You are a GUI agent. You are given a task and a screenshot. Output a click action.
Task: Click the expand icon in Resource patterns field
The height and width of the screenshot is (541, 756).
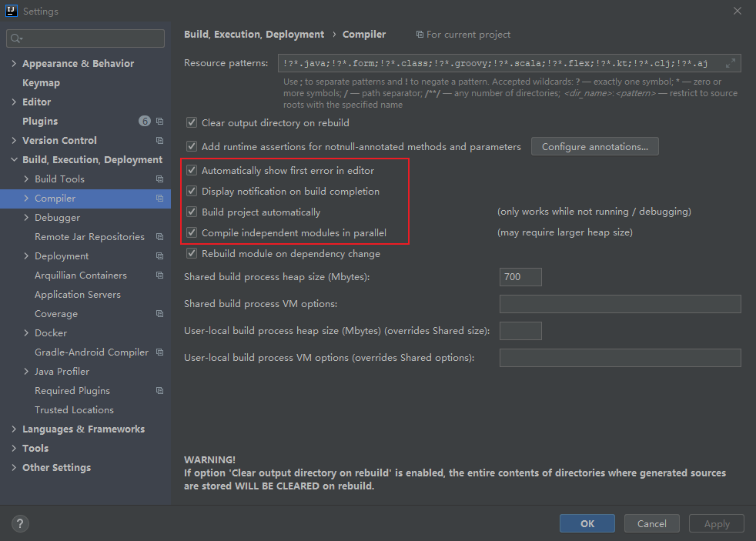731,63
